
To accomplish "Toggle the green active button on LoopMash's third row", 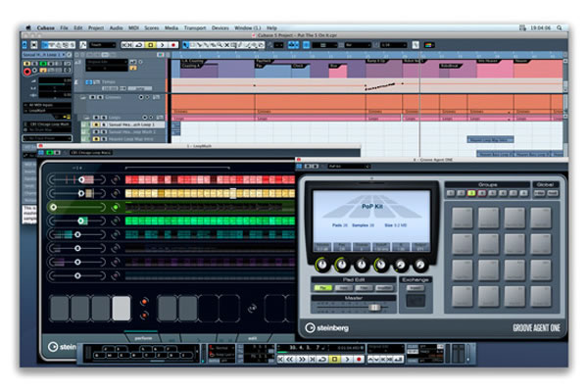I will (x=116, y=207).
